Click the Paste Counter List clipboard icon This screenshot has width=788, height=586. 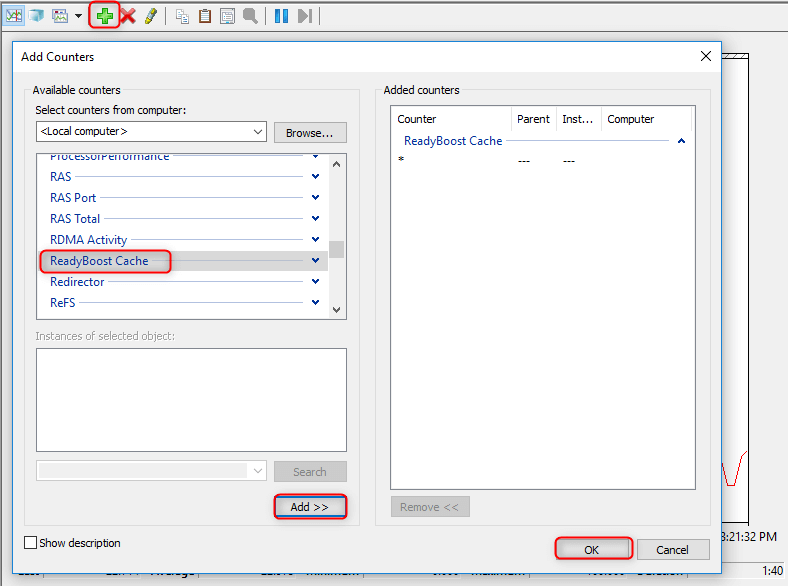205,16
